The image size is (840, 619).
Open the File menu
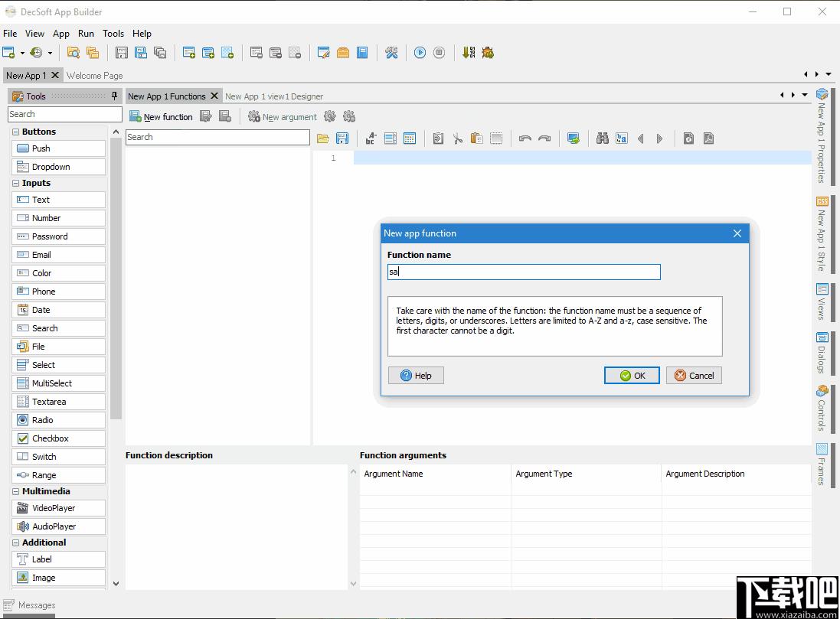10,33
